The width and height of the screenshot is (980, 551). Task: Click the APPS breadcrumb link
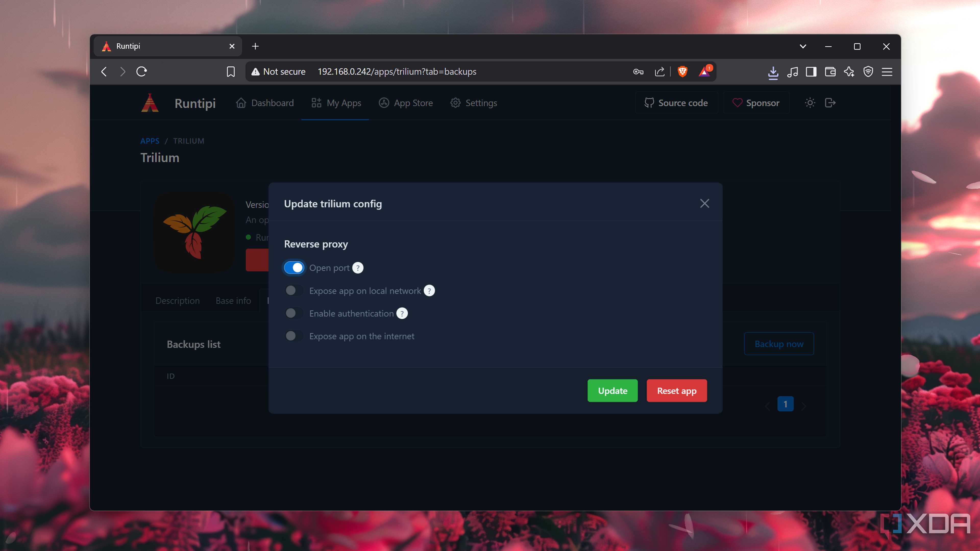[150, 141]
